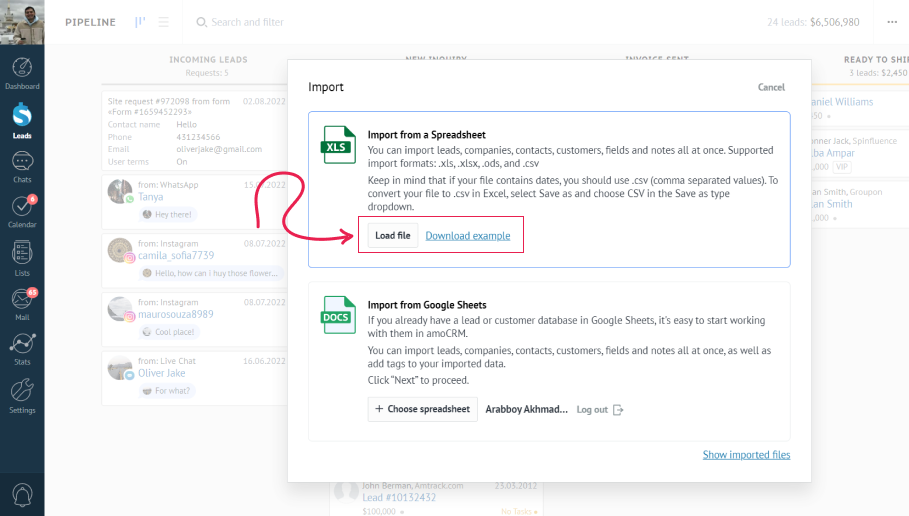Click the INCOMING LEADS column header

tap(208, 59)
